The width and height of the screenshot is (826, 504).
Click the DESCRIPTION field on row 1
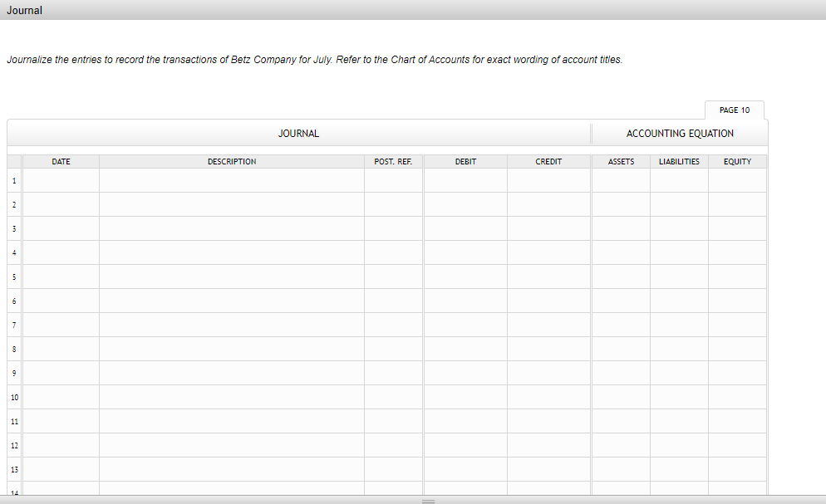click(x=231, y=180)
